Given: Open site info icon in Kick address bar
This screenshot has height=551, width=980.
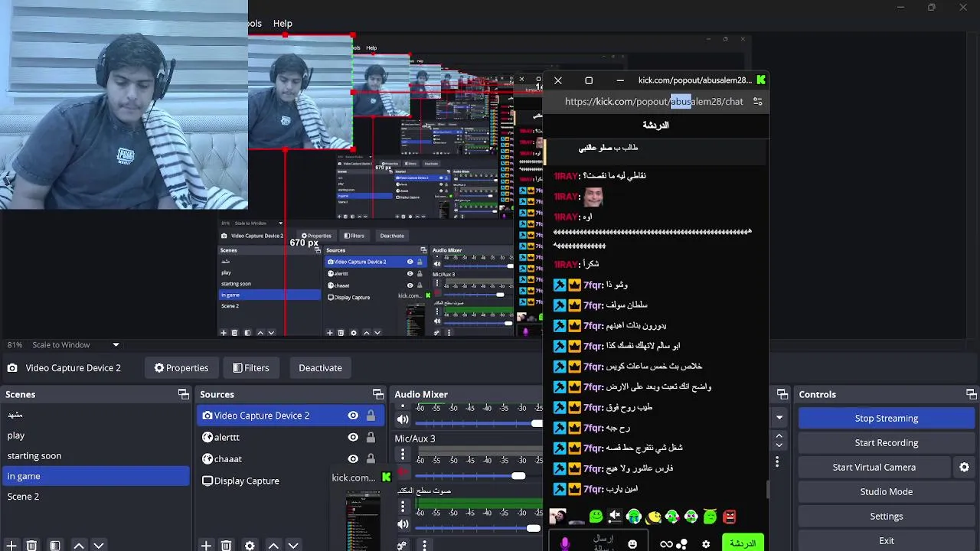Looking at the screenshot, I should tap(758, 101).
